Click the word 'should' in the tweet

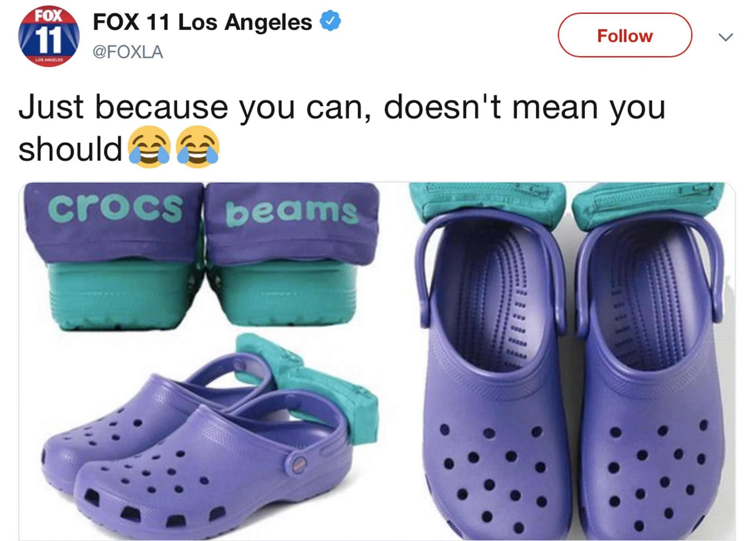point(70,149)
